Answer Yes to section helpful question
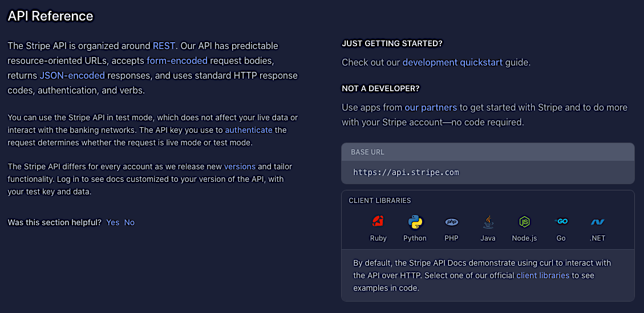This screenshot has height=313, width=644. click(x=113, y=222)
